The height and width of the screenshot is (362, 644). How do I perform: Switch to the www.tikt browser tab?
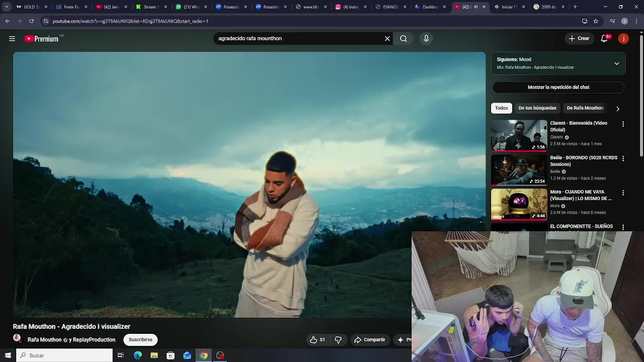pos(311,7)
